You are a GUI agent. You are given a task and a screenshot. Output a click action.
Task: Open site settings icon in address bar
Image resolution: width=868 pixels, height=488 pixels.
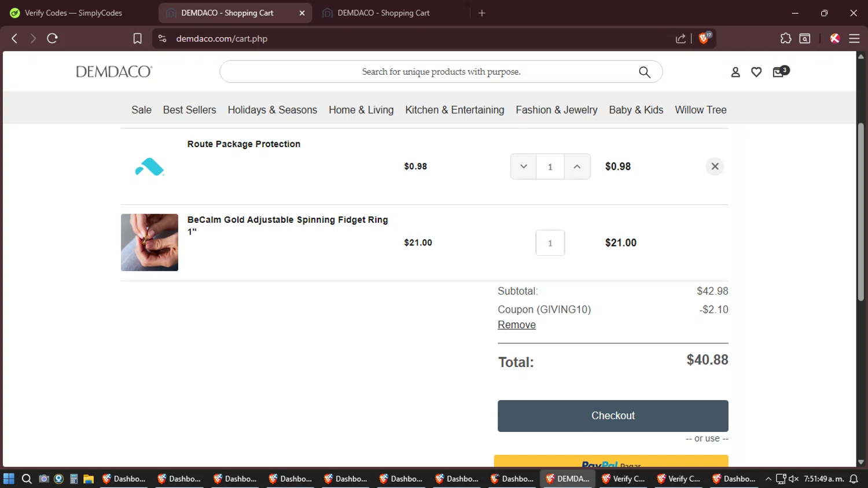[163, 38]
